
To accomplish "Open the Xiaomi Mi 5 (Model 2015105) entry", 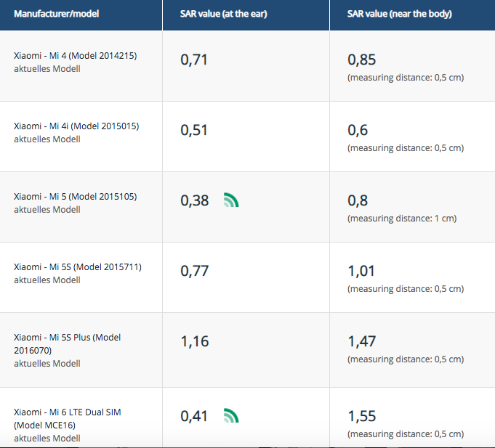I will tap(76, 197).
